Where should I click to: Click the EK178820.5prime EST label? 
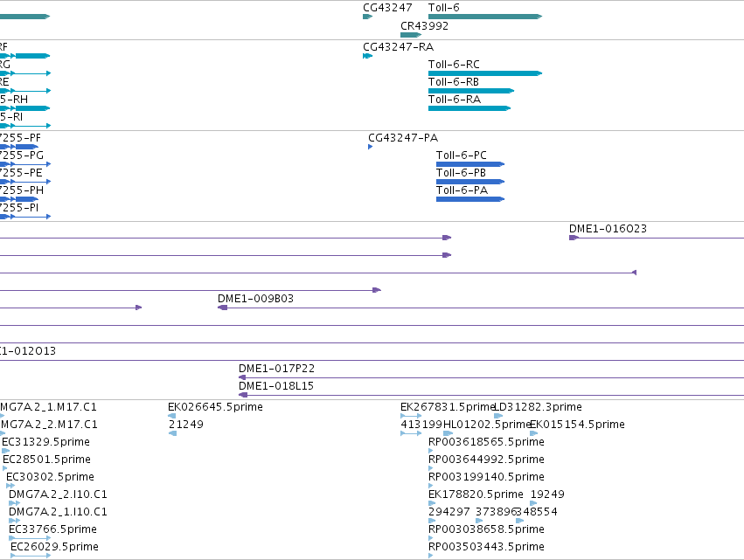click(476, 494)
